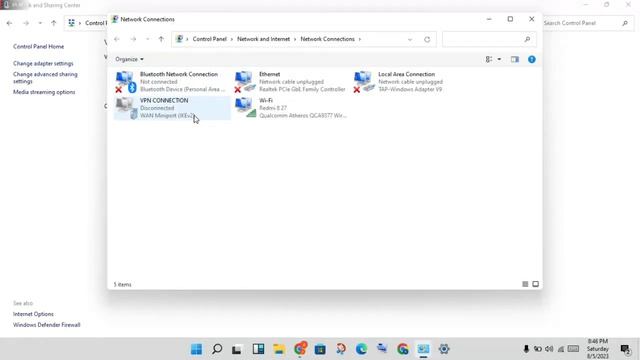Click 'Realtek PCIe GbE Family Controller' text
Image resolution: width=640 pixels, height=360 pixels.
(302, 89)
